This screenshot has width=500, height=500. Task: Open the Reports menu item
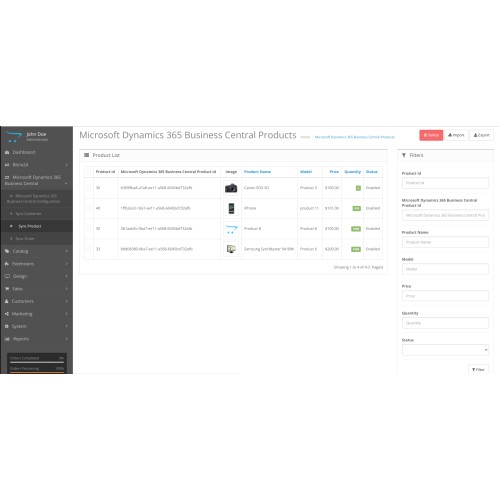coord(36,339)
